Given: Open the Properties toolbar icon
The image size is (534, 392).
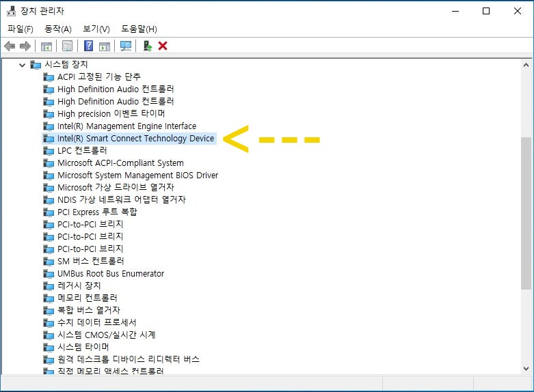Looking at the screenshot, I should click(68, 46).
